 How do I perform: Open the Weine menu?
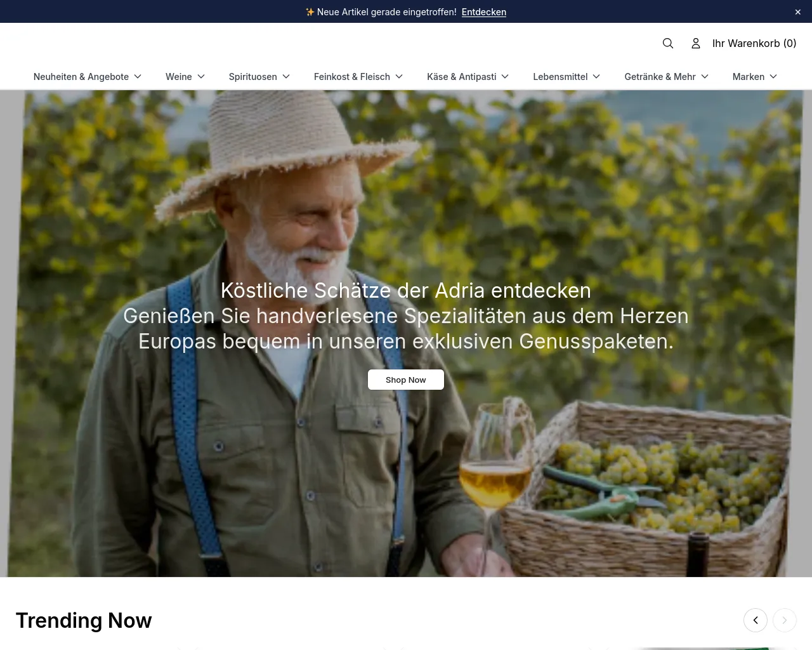click(185, 77)
